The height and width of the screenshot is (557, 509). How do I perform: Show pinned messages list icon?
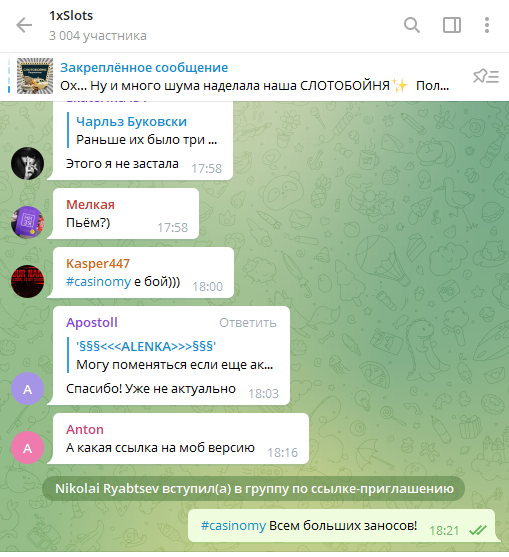click(x=486, y=76)
